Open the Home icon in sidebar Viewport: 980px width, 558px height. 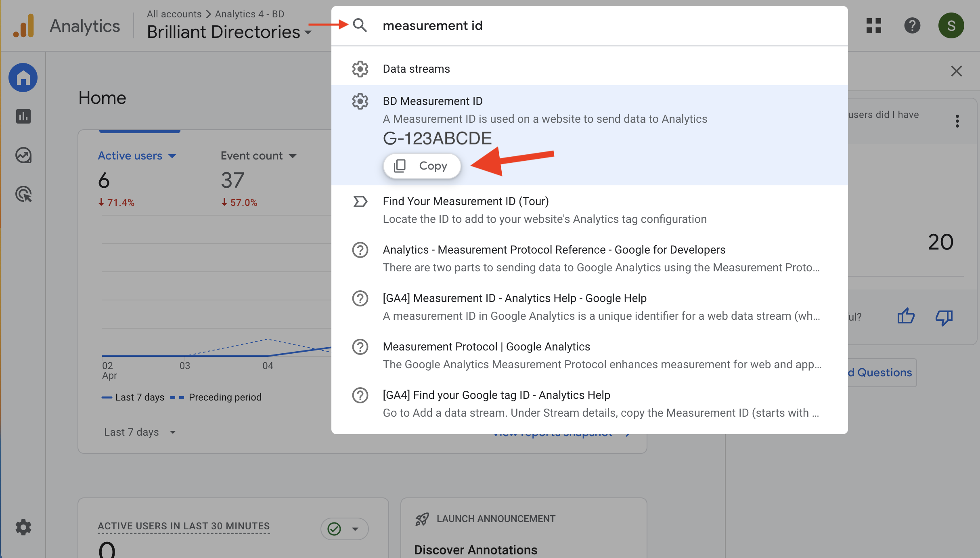point(23,78)
